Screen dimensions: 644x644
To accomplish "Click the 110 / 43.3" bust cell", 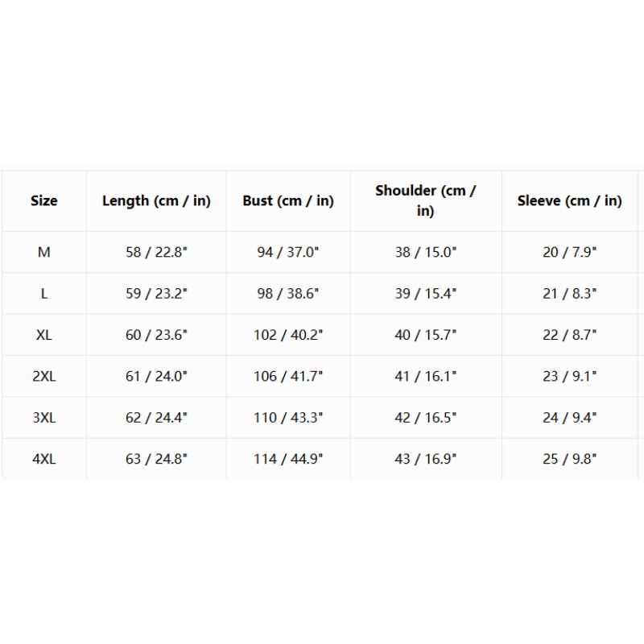I will [x=288, y=418].
